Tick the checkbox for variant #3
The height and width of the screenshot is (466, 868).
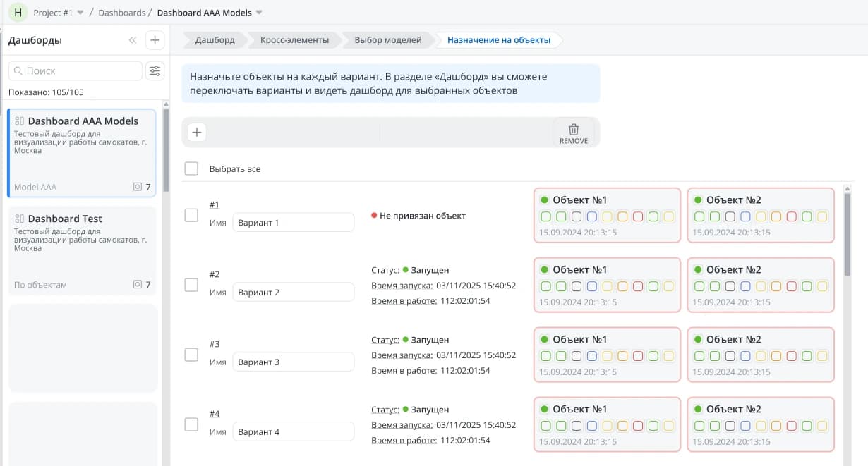click(x=191, y=355)
